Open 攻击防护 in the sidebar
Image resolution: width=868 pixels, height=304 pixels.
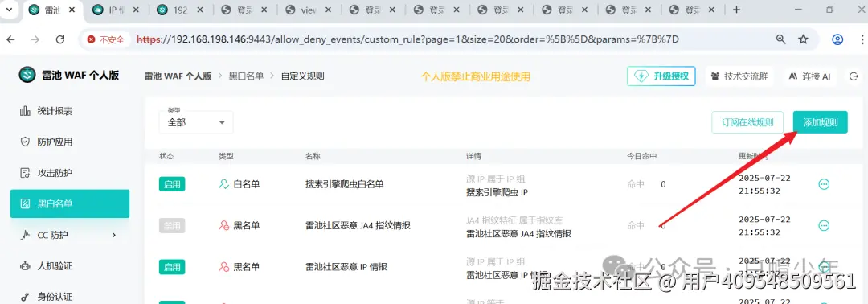70,173
